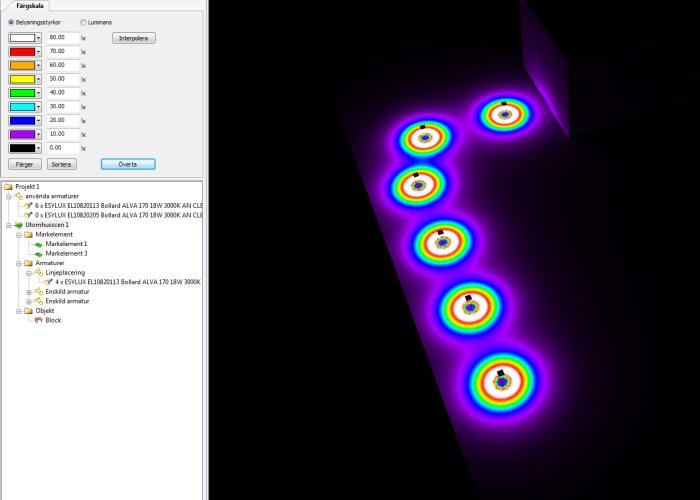
Task: Select the 'Projekt 1' label in tree
Action: [x=27, y=187]
